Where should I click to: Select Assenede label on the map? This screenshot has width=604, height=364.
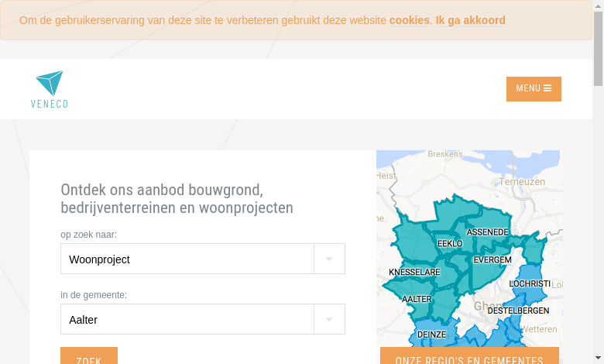click(x=487, y=232)
